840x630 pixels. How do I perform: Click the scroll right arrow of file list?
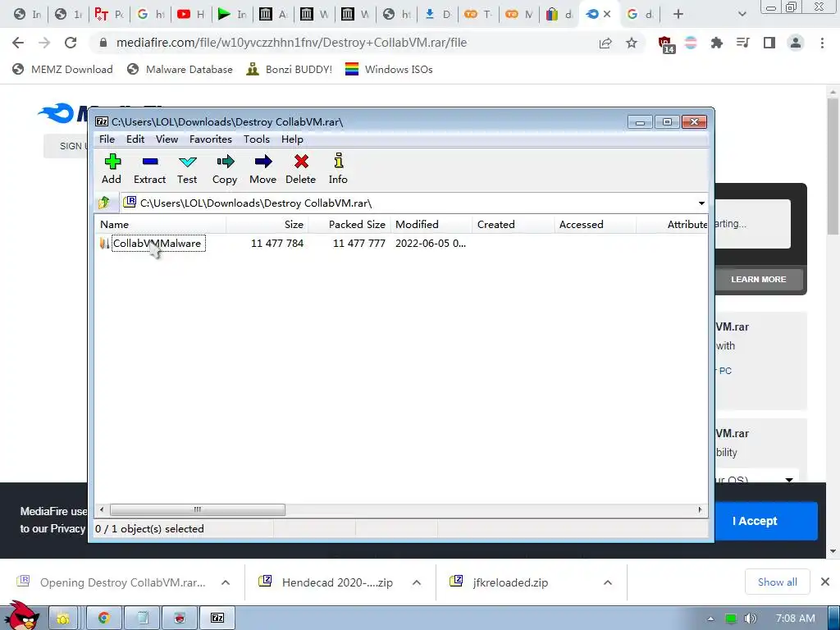(x=700, y=509)
